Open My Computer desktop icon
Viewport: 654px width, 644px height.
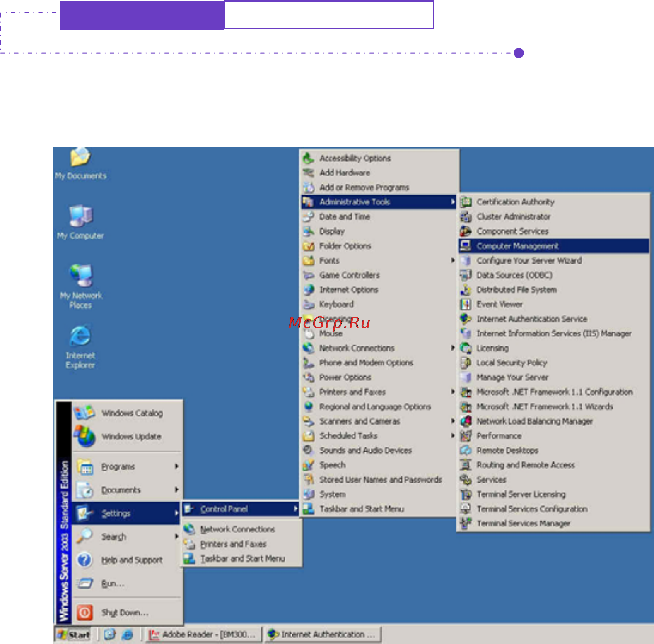[x=80, y=222]
